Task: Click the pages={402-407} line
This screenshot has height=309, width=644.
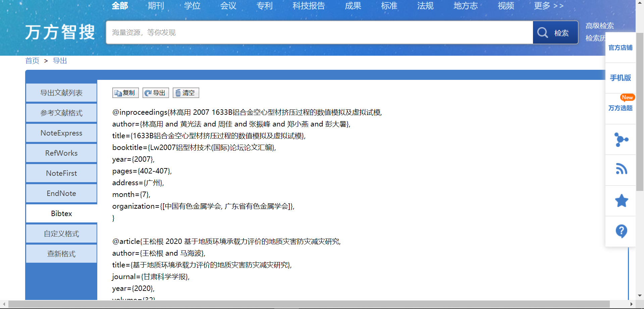Action: pyautogui.click(x=142, y=171)
